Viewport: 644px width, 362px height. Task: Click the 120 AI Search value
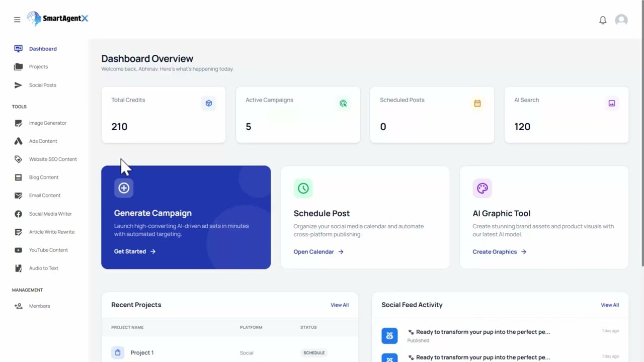[x=522, y=127]
